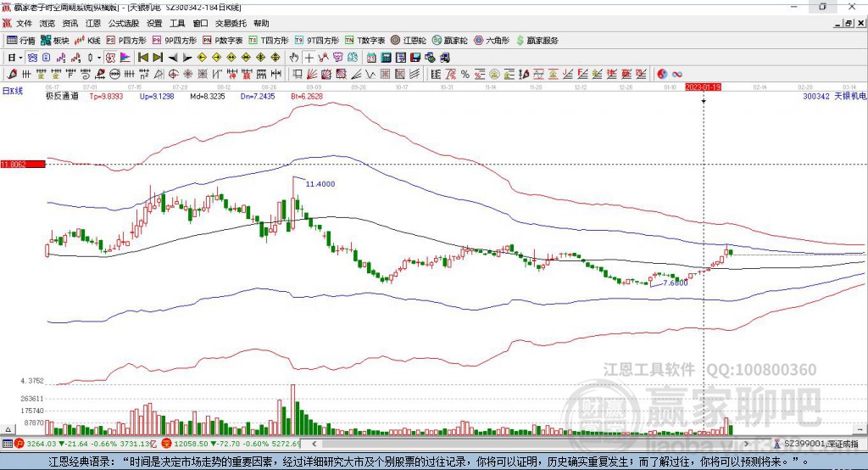Screen dimensions: 868x470
Task: Open the 江恩轮 Gann wheel
Action: click(x=409, y=41)
